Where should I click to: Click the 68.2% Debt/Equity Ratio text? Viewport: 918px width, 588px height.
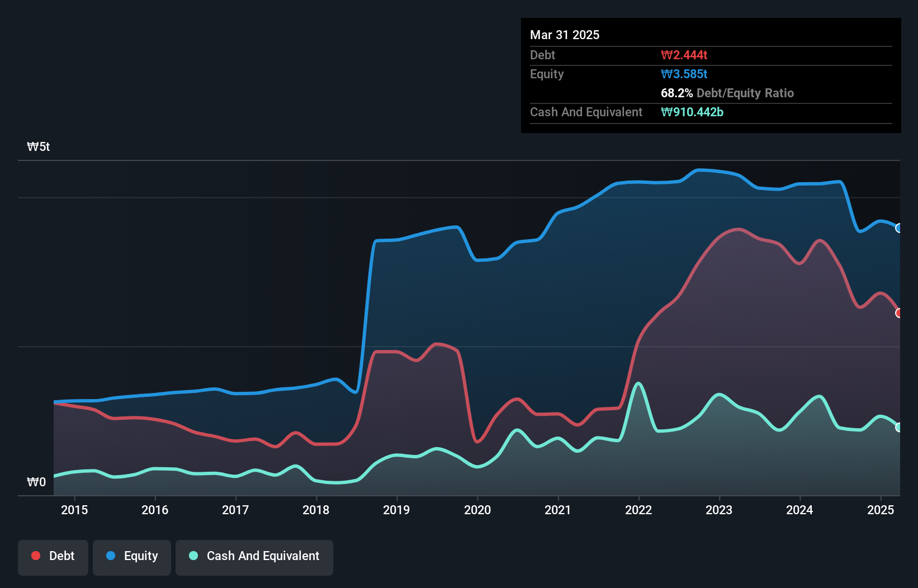point(727,93)
